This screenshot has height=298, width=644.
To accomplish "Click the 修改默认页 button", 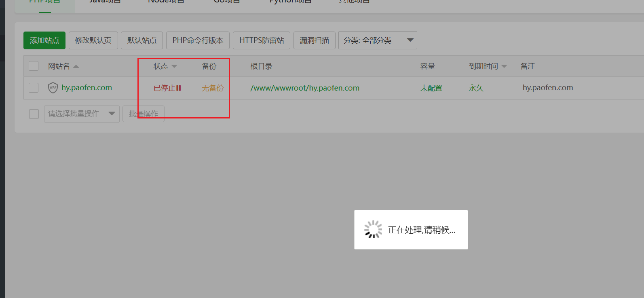I will click(x=93, y=40).
